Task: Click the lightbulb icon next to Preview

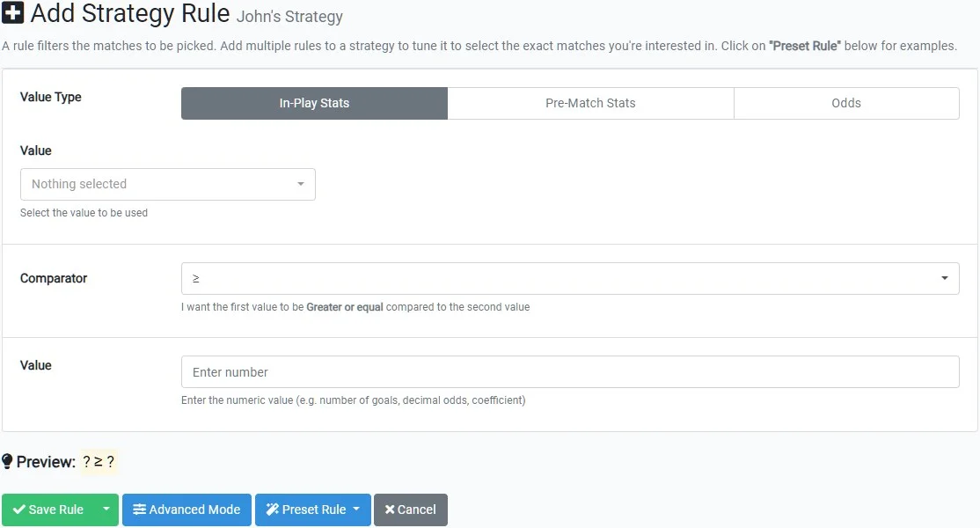Action: [x=8, y=462]
